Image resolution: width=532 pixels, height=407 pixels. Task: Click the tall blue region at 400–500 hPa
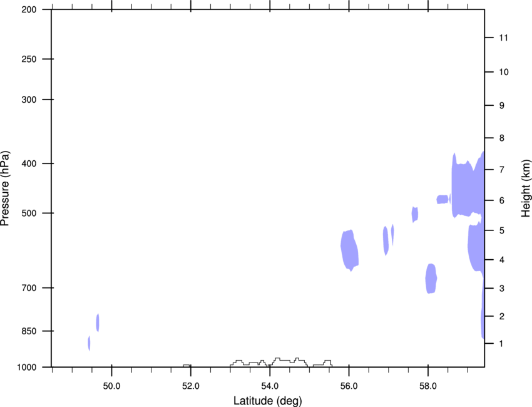click(x=468, y=185)
